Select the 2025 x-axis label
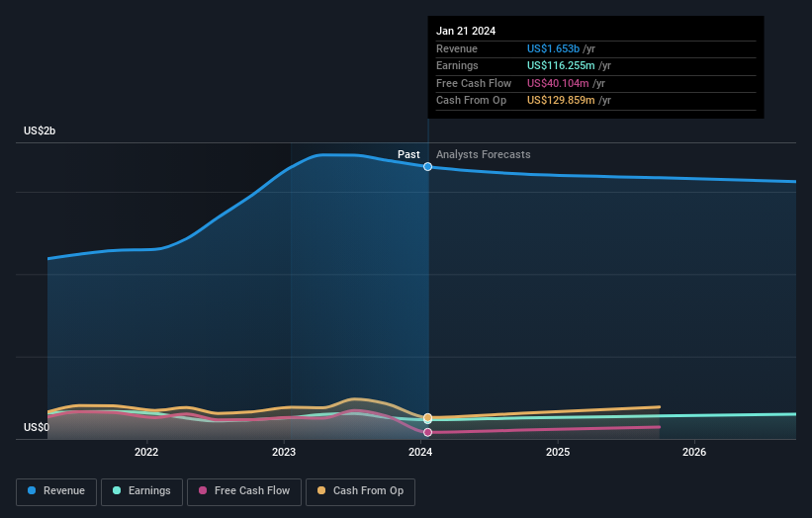This screenshot has height=518, width=812. click(558, 452)
